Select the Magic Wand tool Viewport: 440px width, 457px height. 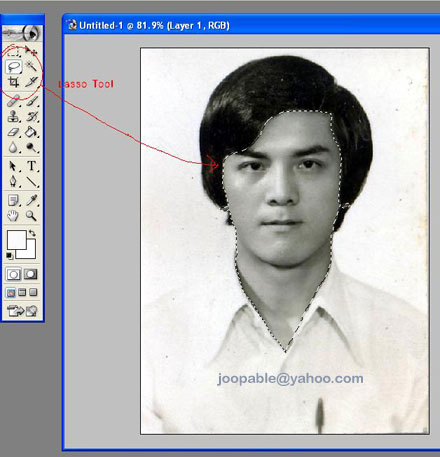31,66
